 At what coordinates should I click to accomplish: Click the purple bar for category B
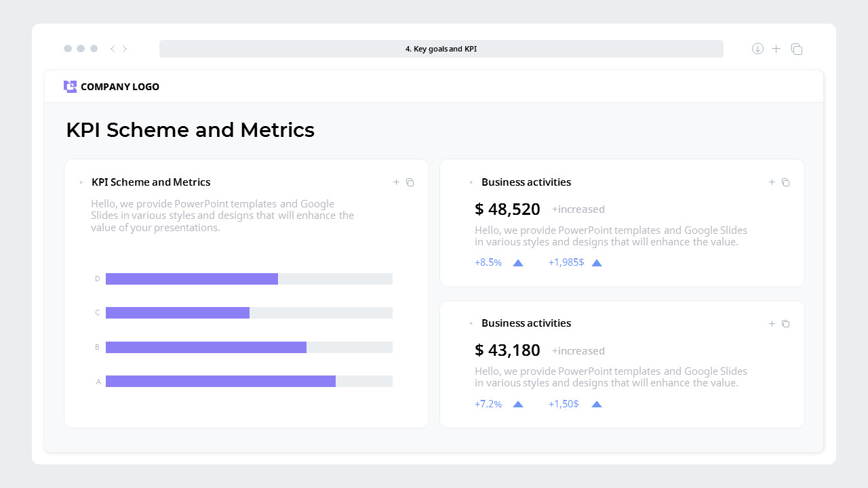(206, 348)
